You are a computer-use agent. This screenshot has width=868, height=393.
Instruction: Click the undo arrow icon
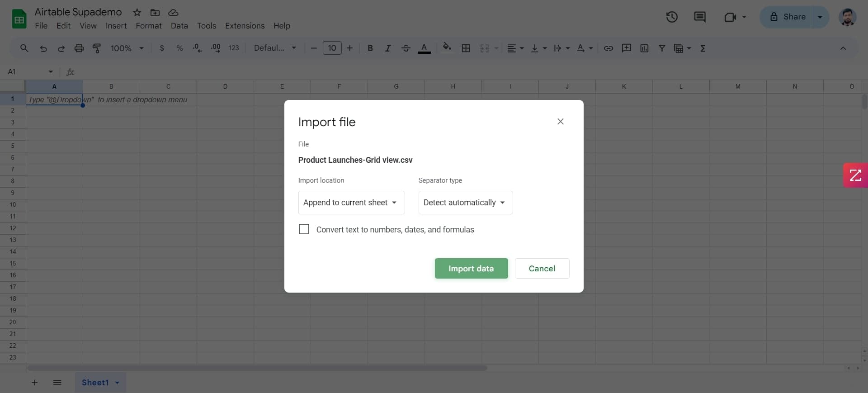tap(43, 48)
